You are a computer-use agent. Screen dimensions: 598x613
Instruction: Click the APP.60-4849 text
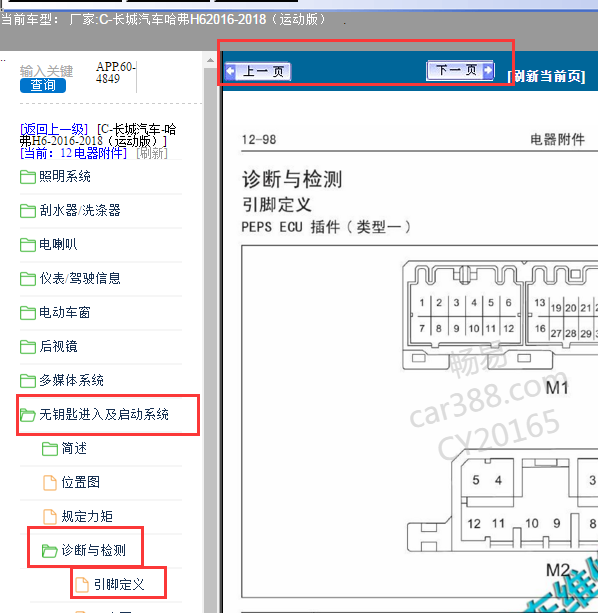click(116, 72)
